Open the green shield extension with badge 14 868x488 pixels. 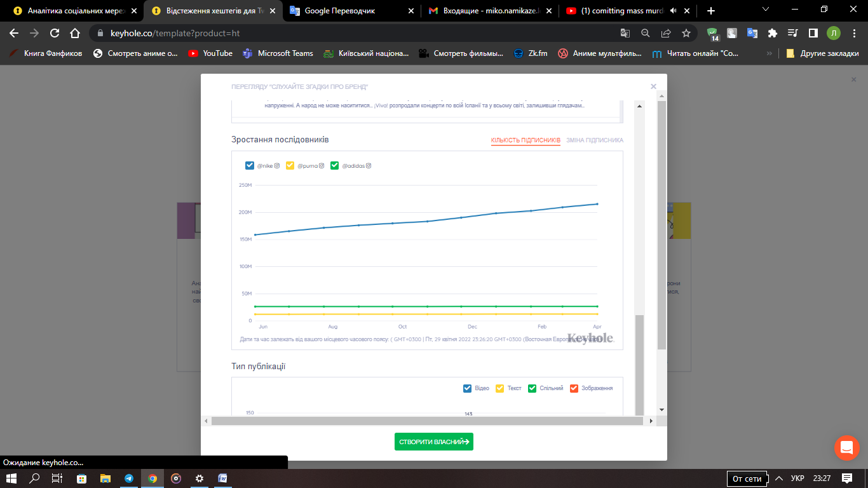pyautogui.click(x=712, y=34)
